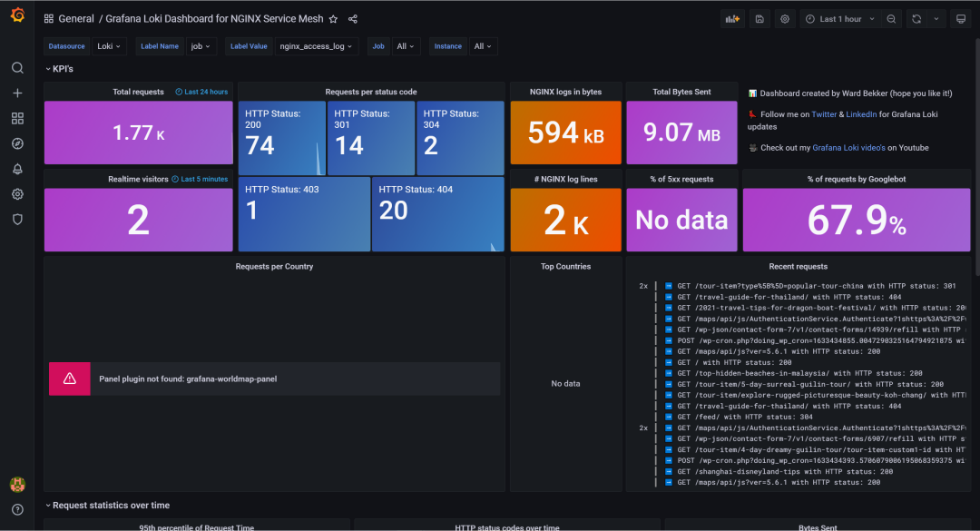This screenshot has height=531, width=980.
Task: Click the Search icon in sidebar
Action: [17, 68]
